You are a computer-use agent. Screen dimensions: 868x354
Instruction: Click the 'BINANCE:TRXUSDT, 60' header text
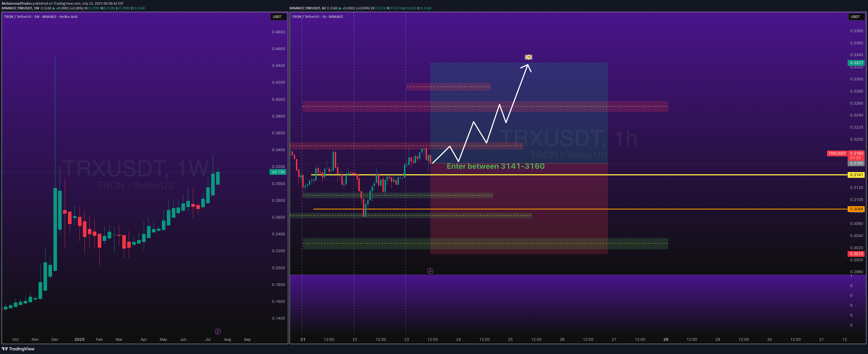coord(308,8)
